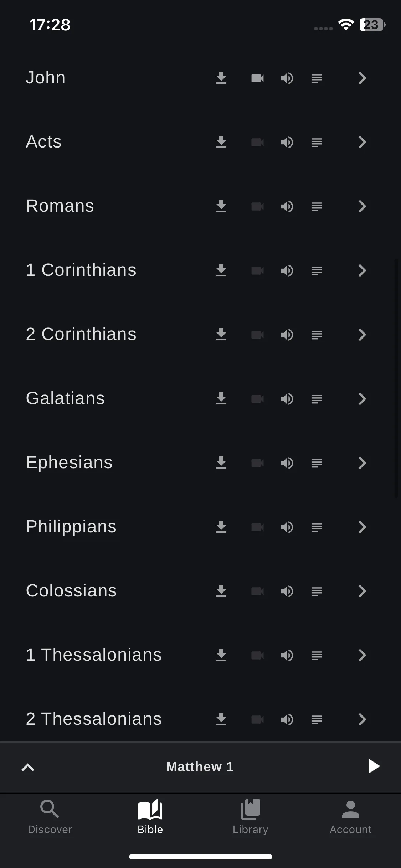The height and width of the screenshot is (868, 401).
Task: Play Matthew 1 audio
Action: 374,766
